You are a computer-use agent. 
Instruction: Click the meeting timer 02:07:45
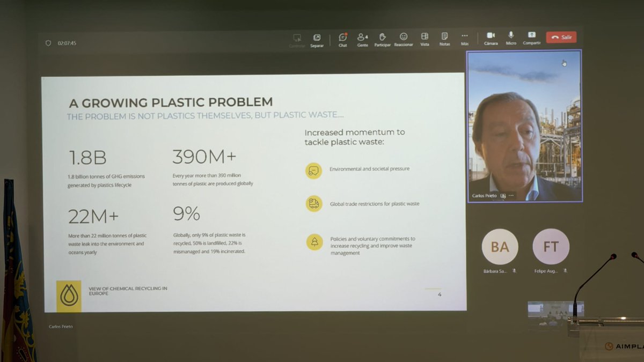67,43
